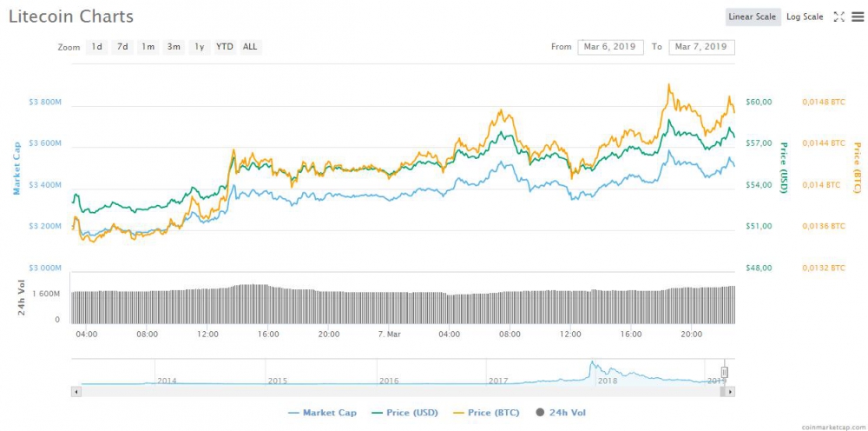
Task: Toggle Price (USD) series in legend
Action: coord(405,413)
